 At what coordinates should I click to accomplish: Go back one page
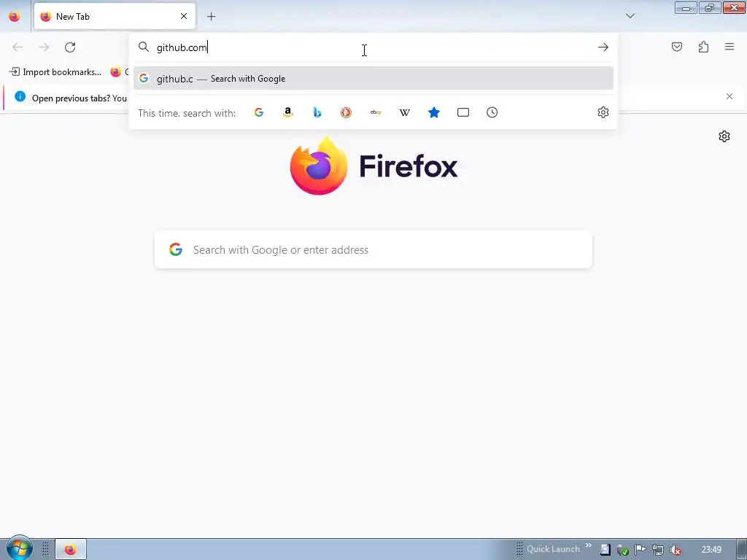(x=18, y=47)
